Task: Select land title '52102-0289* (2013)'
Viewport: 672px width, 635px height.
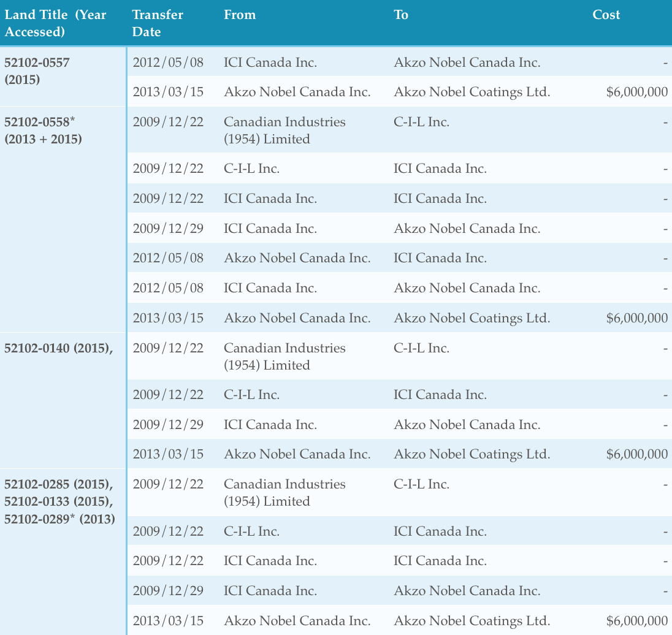Action: pyautogui.click(x=59, y=519)
